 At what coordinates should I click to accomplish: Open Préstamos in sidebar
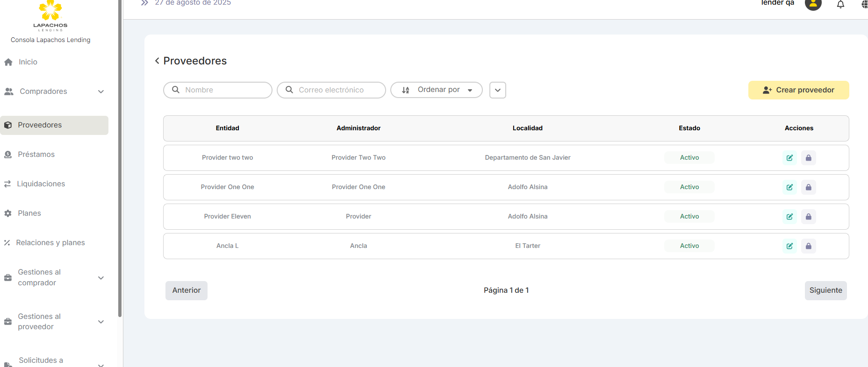[36, 155]
